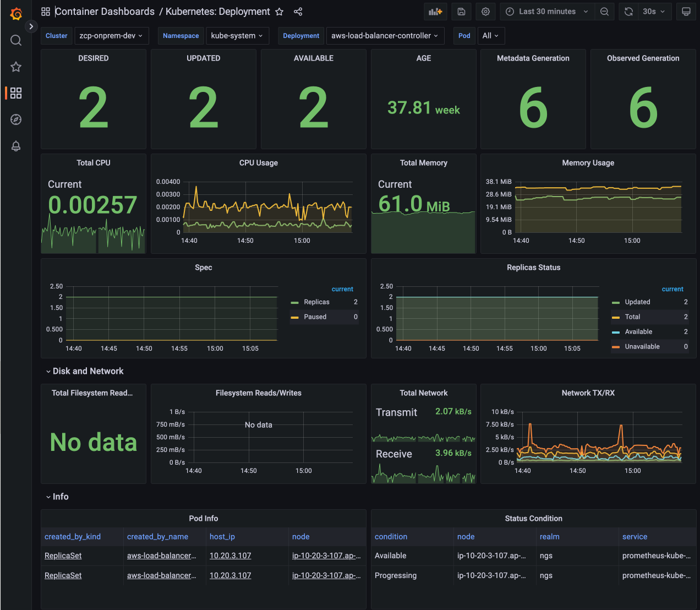Toggle the Unavailable series in Replicas Status legend
Viewport: 700px width, 610px height.
click(642, 347)
